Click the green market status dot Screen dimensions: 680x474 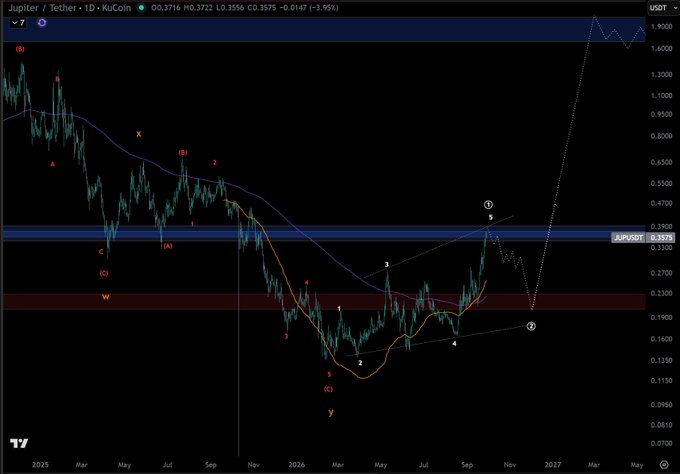141,8
